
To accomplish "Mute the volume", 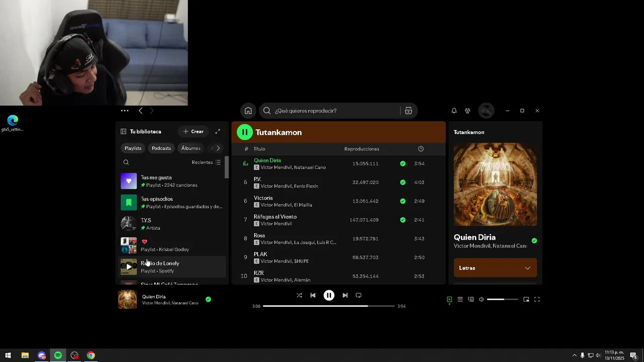I will [481, 300].
